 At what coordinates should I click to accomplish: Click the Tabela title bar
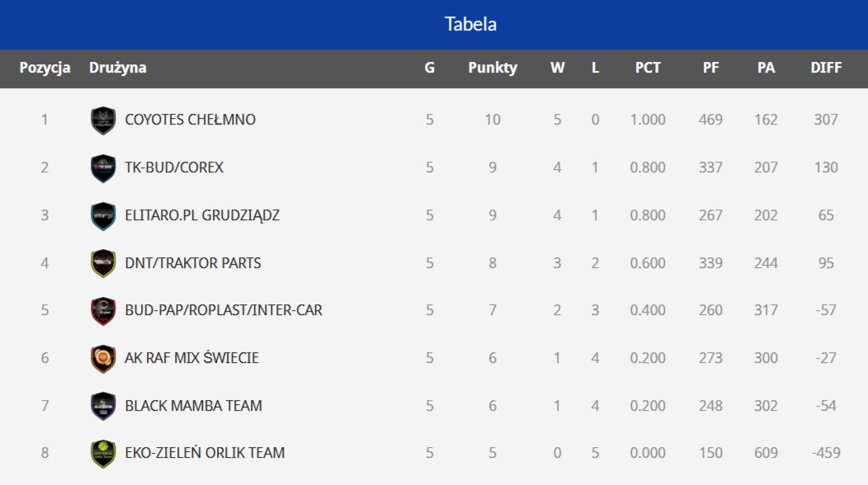tap(470, 24)
